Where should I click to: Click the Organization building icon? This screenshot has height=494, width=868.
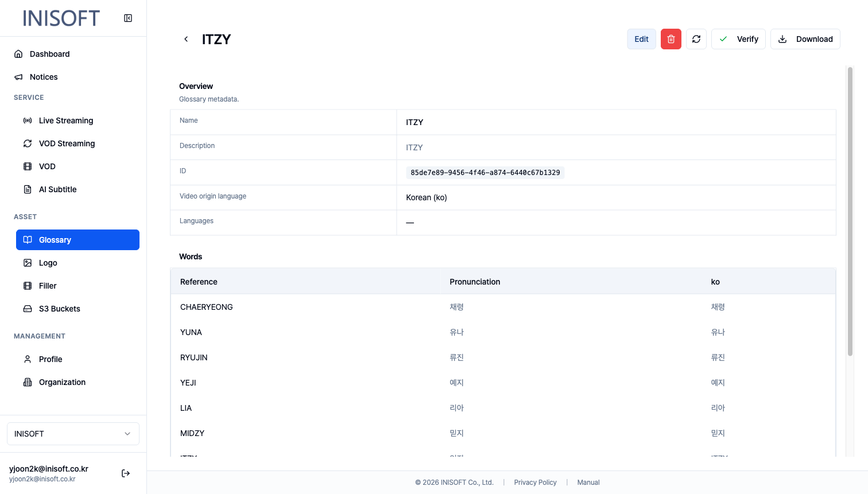28,382
